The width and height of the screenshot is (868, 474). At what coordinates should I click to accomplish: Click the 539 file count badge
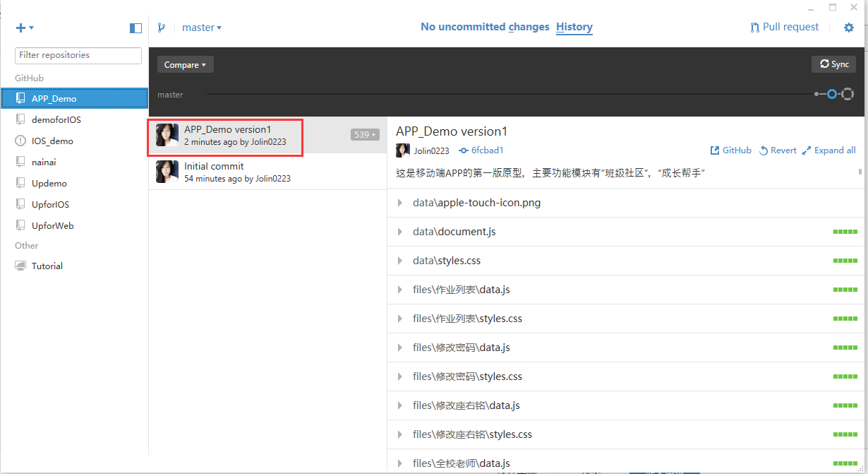(365, 134)
